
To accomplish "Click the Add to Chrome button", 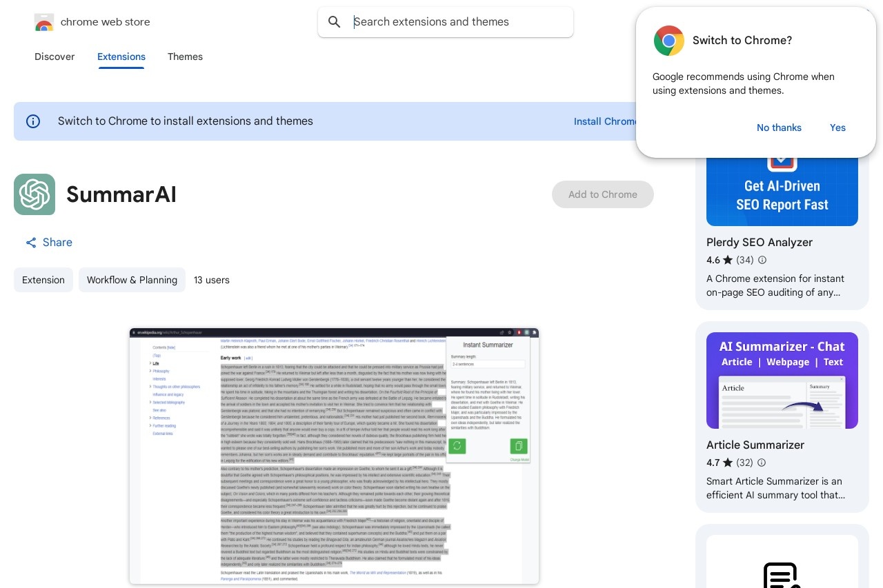I will coord(603,194).
